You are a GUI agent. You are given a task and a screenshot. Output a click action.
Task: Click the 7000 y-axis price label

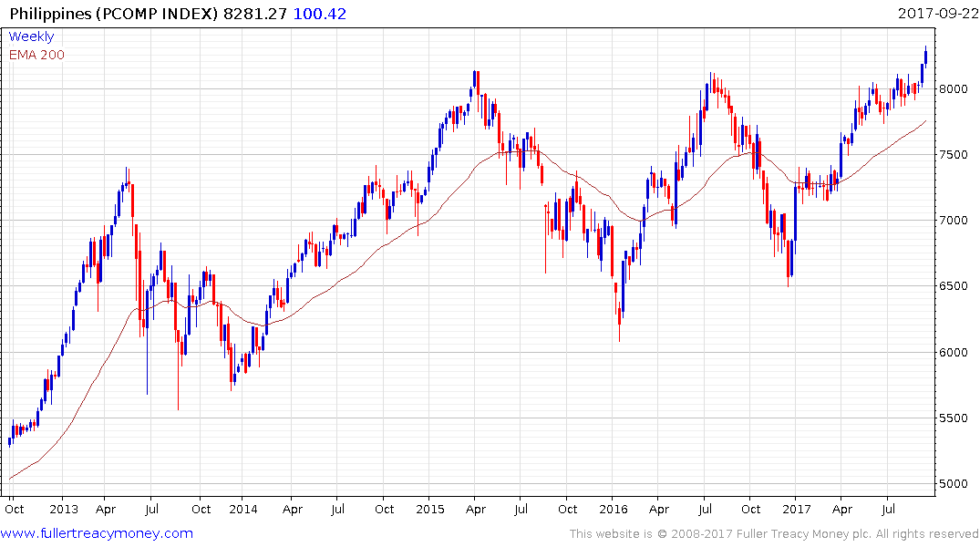coord(954,220)
